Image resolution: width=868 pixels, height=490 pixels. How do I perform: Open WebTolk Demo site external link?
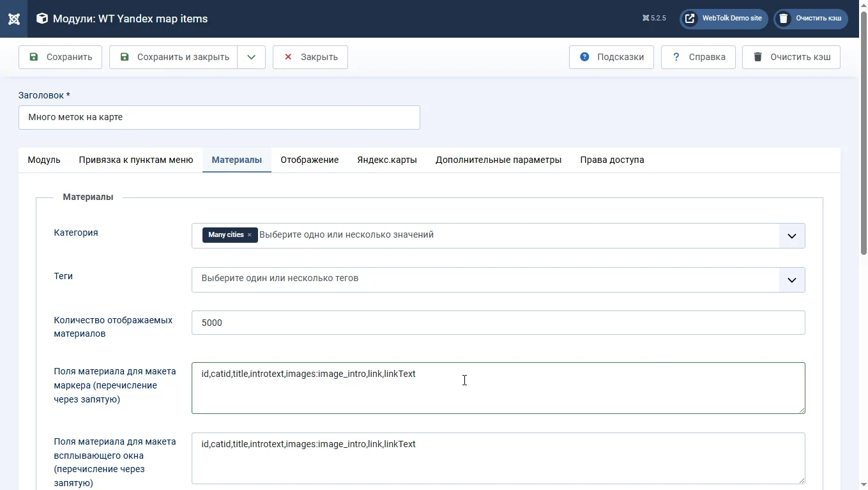point(724,19)
